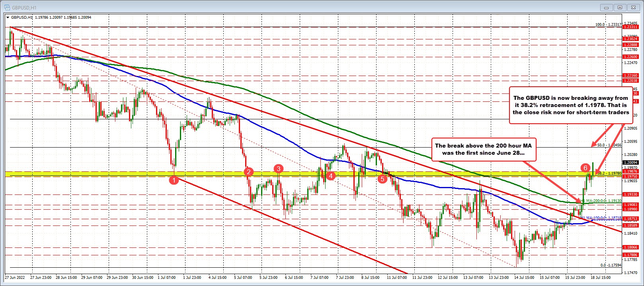Click the 1.18410 price scale value
The width and height of the screenshot is (644, 286).
click(632, 233)
